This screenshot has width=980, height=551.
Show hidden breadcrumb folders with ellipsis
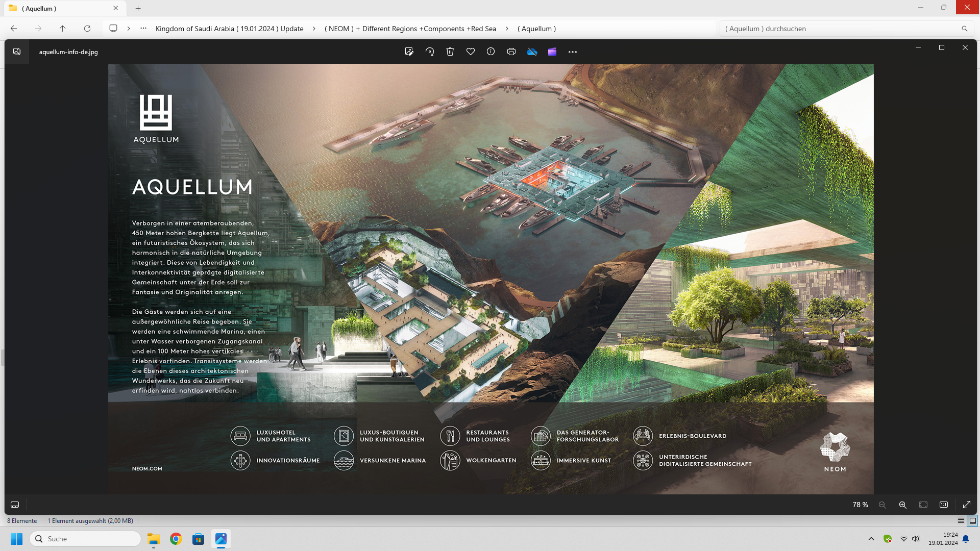point(143,29)
